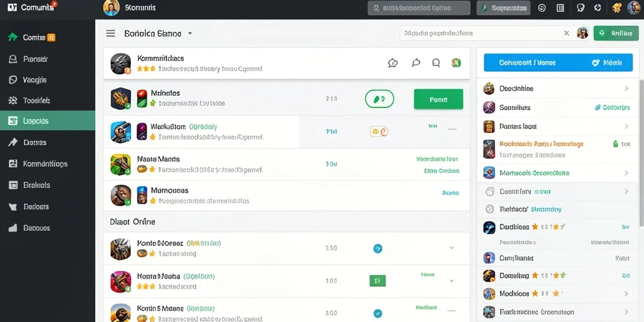Toggle the orange pill switch in Markadiom row
The image size is (644, 322).
point(379,131)
